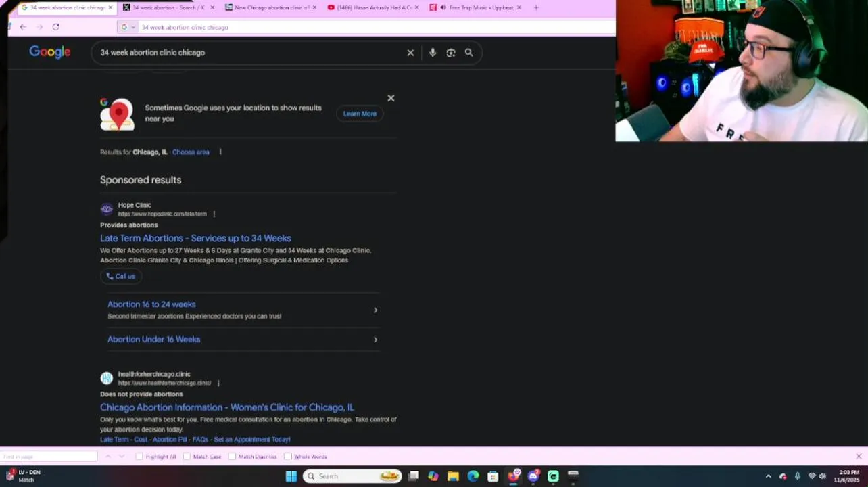868x487 pixels.
Task: Switch to the Free Trap Music Uppbeat tab
Action: pos(475,7)
